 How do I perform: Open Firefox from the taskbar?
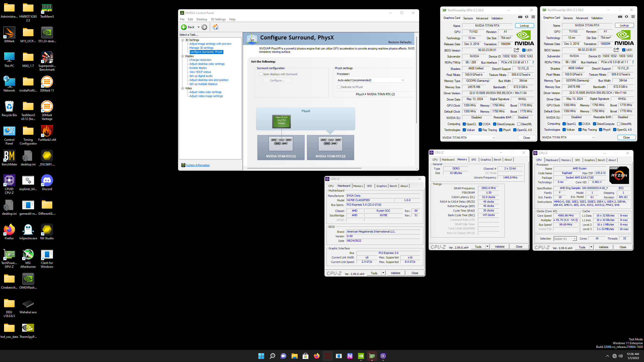316,356
